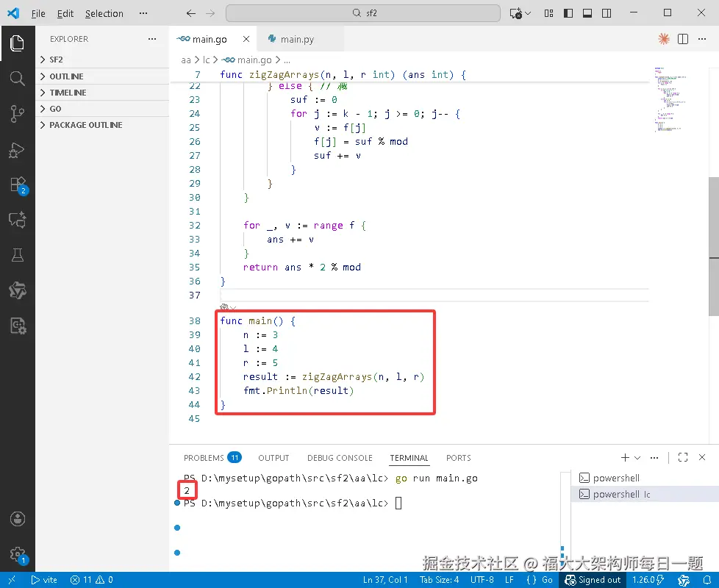
Task: Click Go version 1.26.0 in status bar
Action: pyautogui.click(x=648, y=580)
